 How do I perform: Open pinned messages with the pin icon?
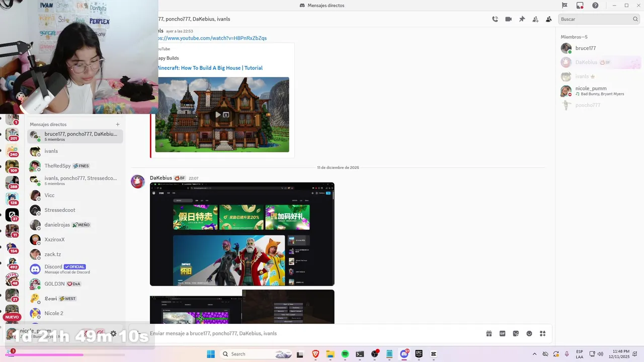coord(522,19)
